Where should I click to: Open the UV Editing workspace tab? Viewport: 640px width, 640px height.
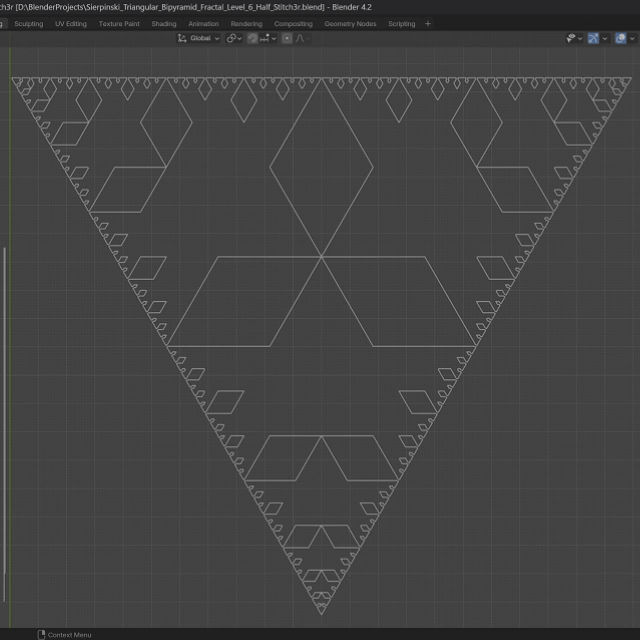tap(71, 23)
